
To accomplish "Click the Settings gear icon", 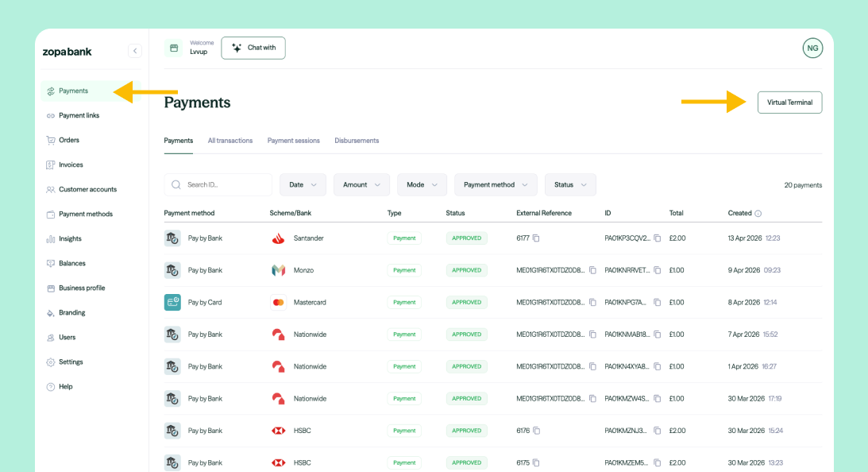I will (50, 362).
